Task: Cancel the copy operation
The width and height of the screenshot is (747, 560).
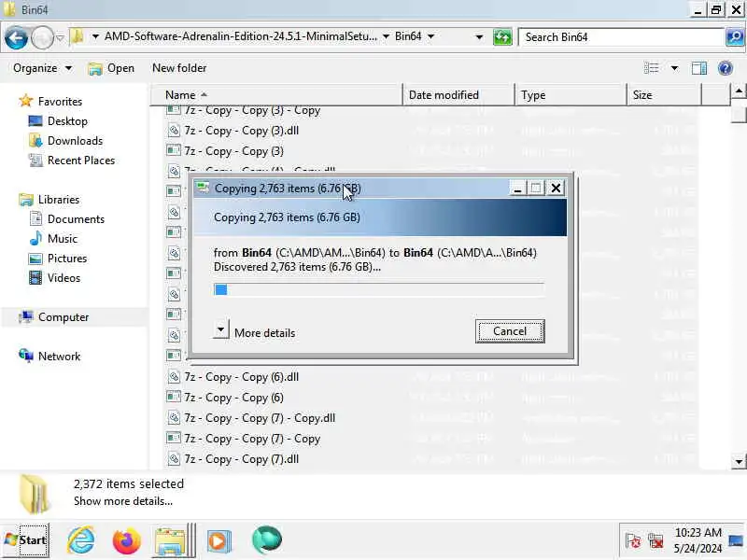Action: [510, 331]
